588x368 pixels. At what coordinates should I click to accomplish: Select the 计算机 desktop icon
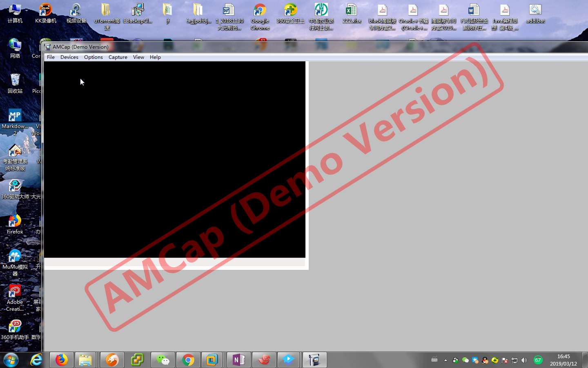(x=15, y=13)
